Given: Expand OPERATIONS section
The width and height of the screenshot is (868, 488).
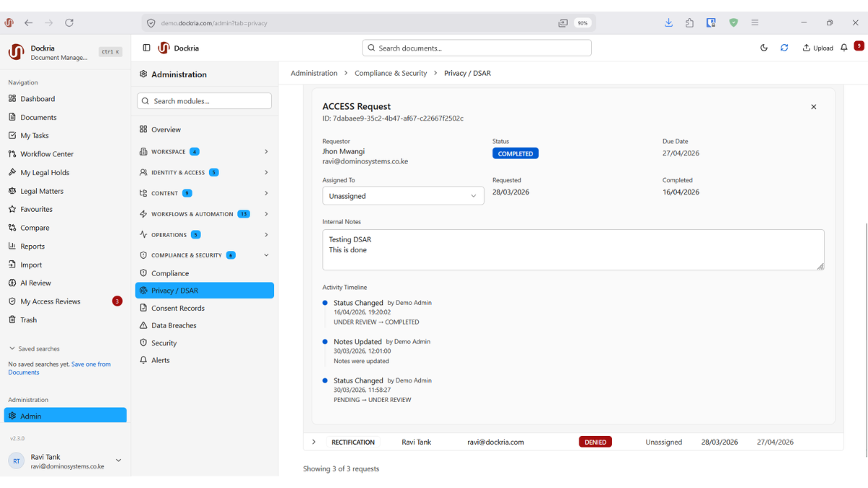Looking at the screenshot, I should [x=204, y=235].
